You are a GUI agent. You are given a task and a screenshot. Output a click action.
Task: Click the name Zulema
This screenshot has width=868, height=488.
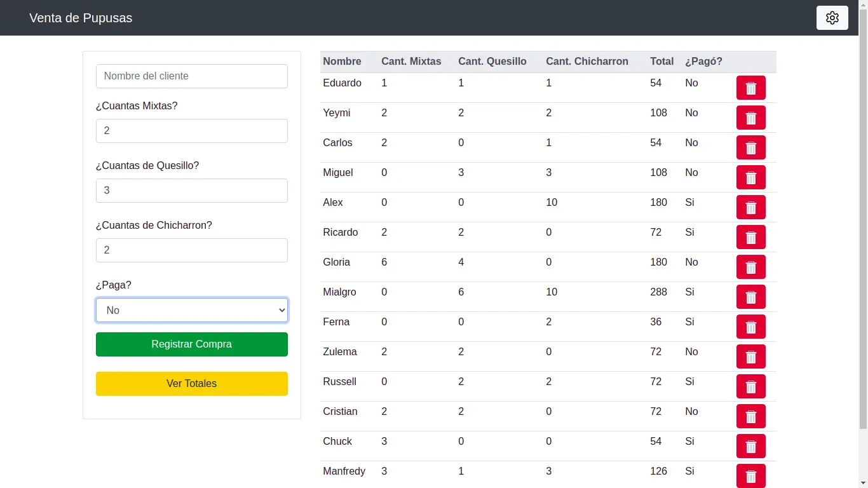(340, 352)
